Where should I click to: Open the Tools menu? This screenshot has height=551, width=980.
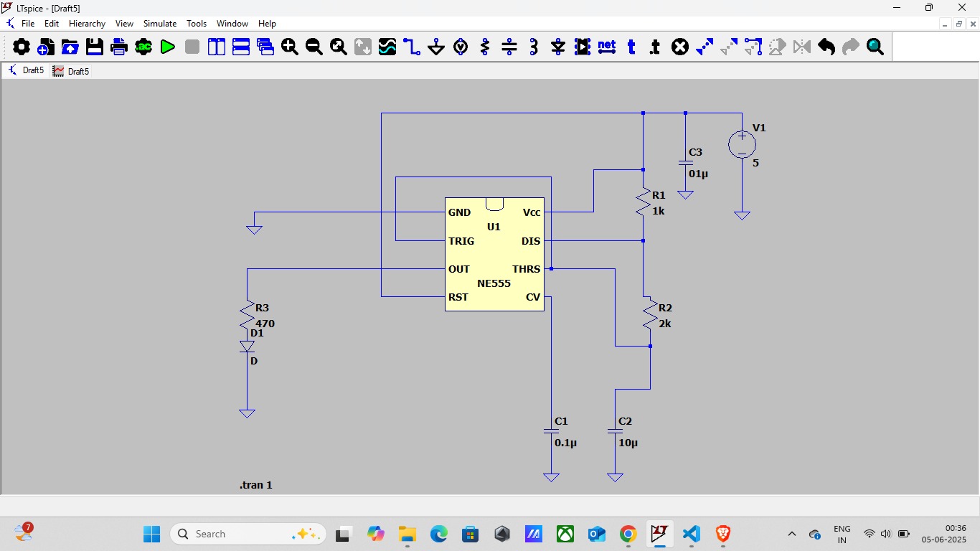197,24
